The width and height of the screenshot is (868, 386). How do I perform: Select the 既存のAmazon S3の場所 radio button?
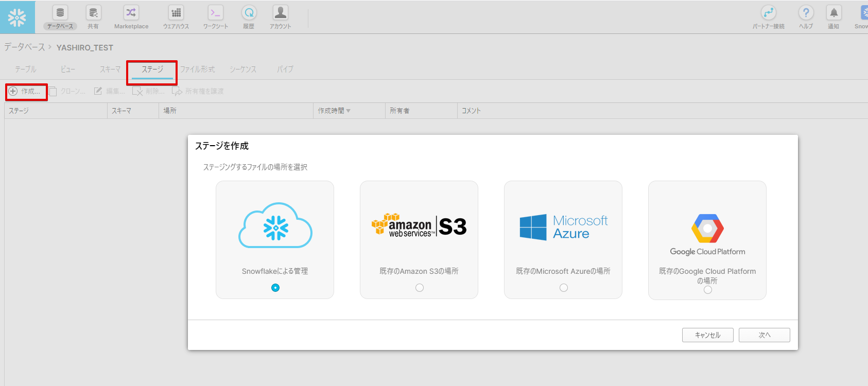pos(420,288)
